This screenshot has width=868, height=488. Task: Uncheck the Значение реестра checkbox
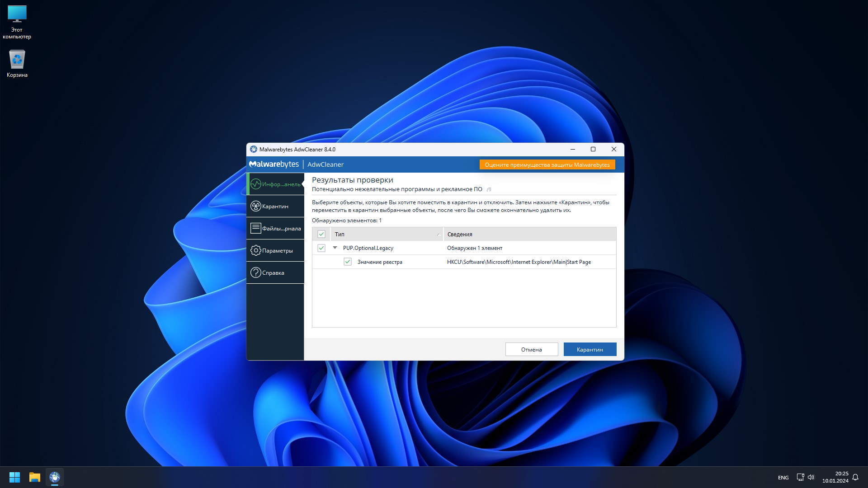pos(348,262)
